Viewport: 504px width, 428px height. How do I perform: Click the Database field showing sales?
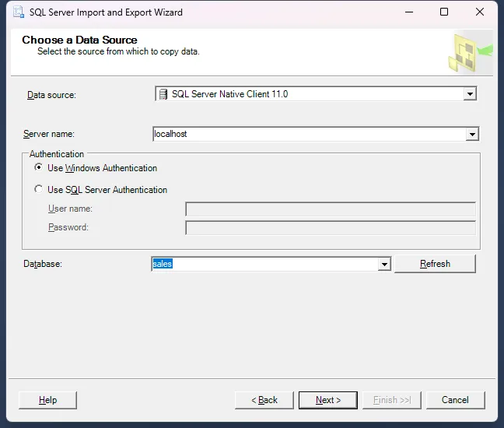pos(264,265)
